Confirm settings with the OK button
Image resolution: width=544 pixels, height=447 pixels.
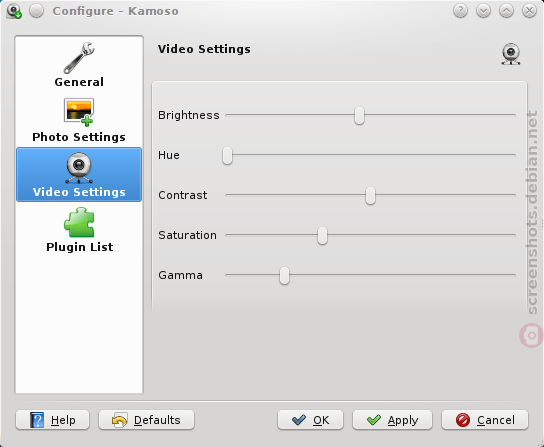[311, 420]
